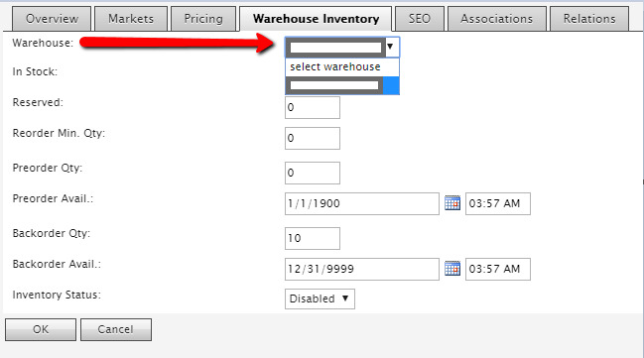The image size is (644, 358).
Task: Click the Reorder Min. Qty field
Action: (313, 139)
